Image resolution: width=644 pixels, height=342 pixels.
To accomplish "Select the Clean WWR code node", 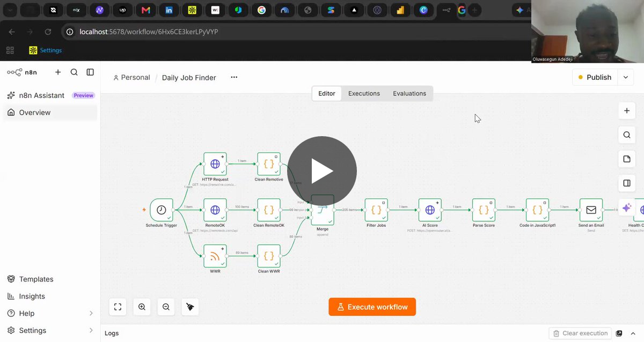I will tap(269, 256).
